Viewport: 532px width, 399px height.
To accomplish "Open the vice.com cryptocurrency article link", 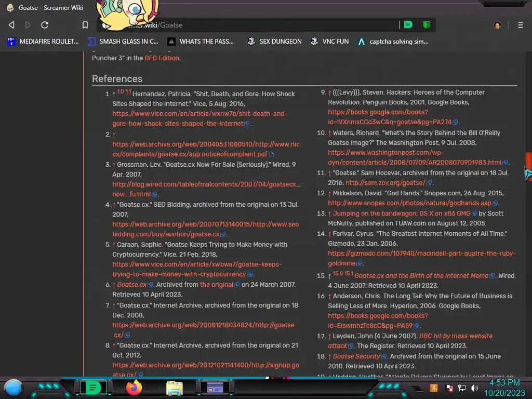I will [197, 269].
